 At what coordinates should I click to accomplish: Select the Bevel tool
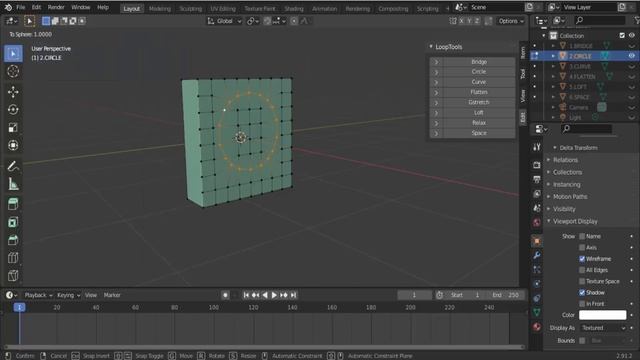point(13,240)
